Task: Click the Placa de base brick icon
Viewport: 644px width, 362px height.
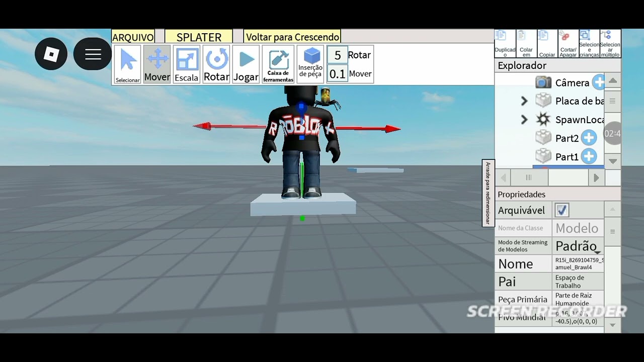Action: [x=543, y=101]
